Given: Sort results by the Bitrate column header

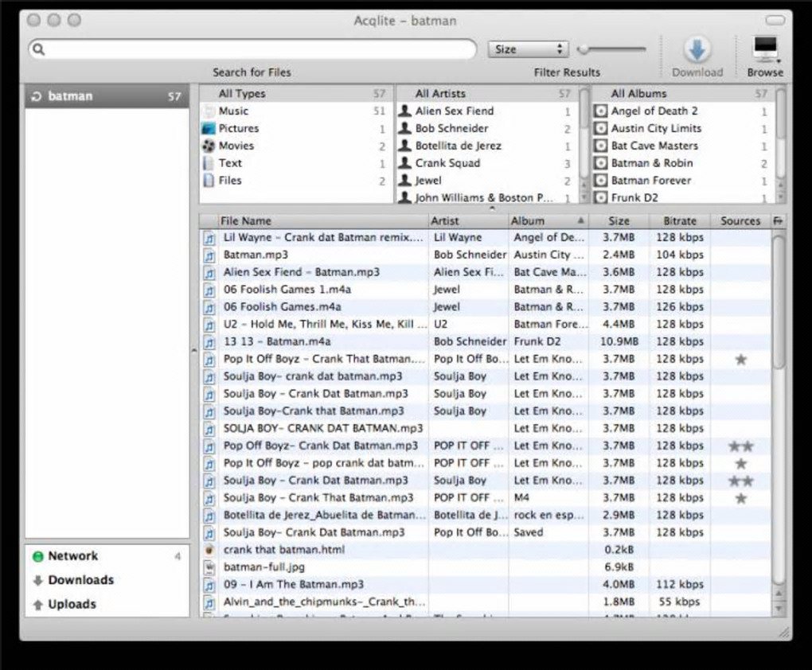Looking at the screenshot, I should pyautogui.click(x=679, y=221).
